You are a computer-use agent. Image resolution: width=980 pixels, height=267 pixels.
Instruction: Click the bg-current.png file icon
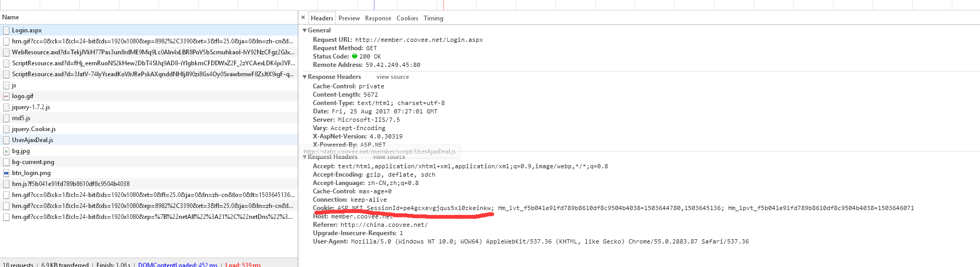coord(6,162)
